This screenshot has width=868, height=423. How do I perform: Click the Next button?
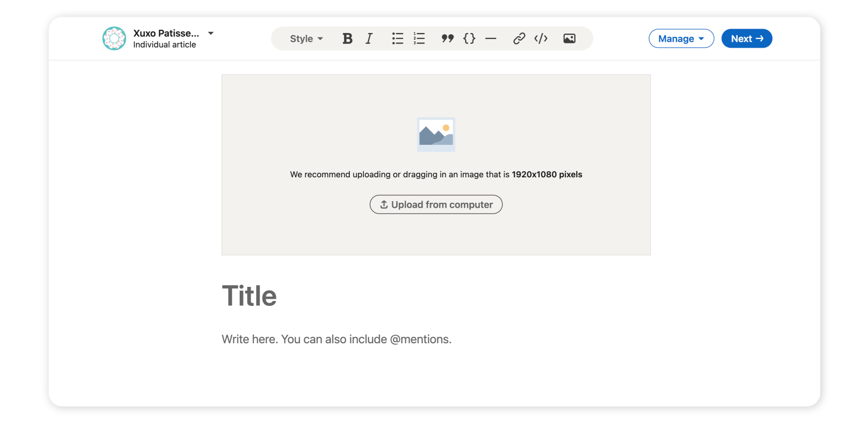(x=746, y=39)
